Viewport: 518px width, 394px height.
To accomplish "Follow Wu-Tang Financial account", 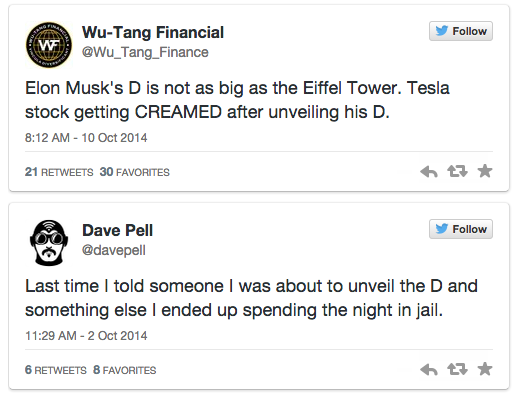I will point(461,31).
